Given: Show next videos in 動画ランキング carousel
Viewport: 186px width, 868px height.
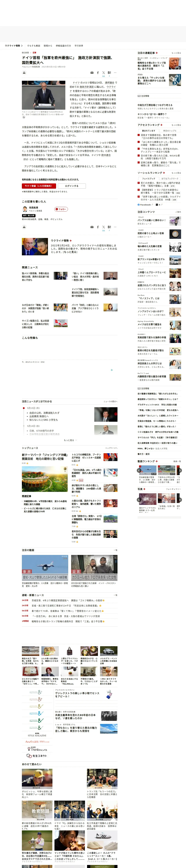Looking at the screenshot, I should click(x=180, y=470).
